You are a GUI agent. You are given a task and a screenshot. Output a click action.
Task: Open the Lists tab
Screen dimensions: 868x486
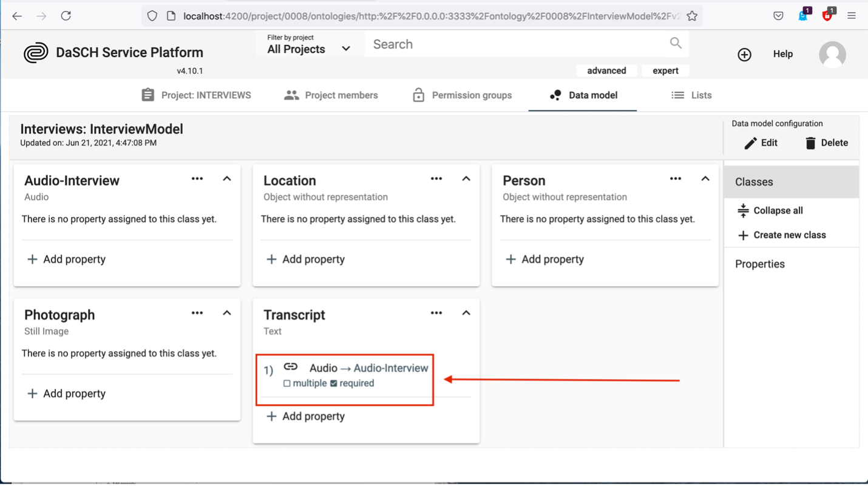(691, 95)
